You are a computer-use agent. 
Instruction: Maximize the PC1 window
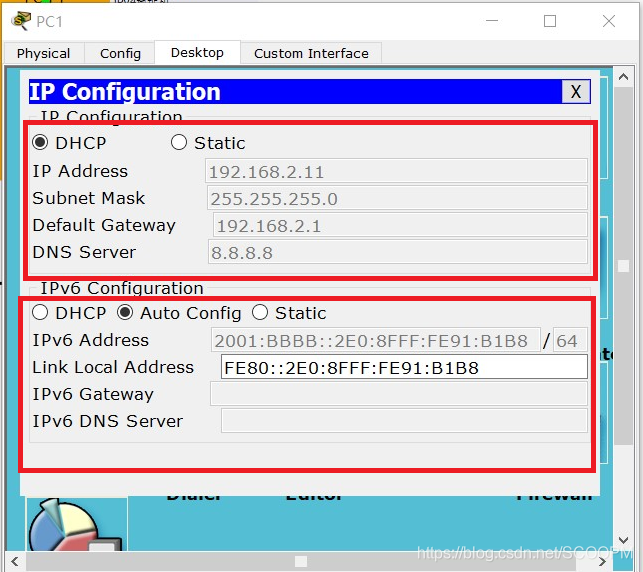click(550, 21)
